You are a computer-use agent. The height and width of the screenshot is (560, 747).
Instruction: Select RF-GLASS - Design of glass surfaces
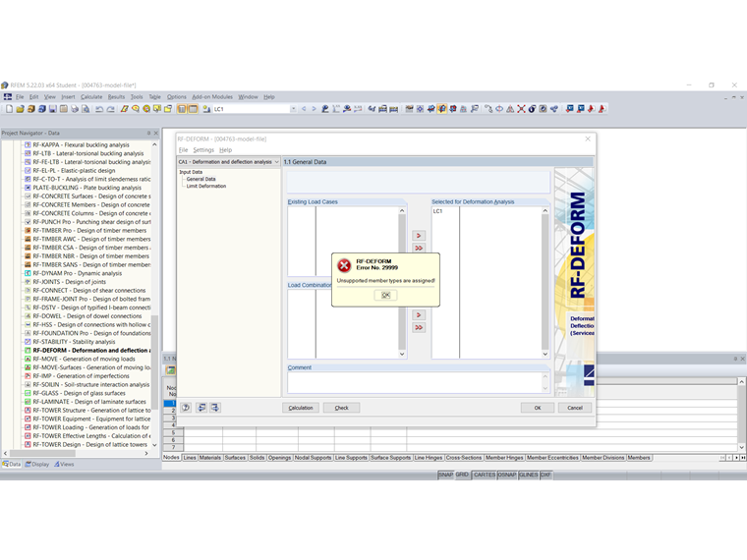79,393
